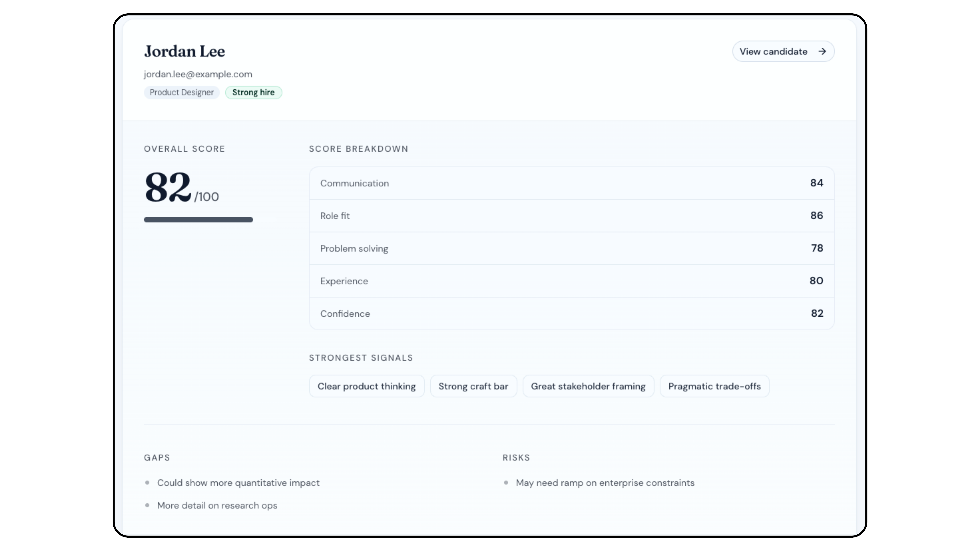Viewport: 980px width, 551px height.
Task: Toggle the Strong craft bar signal
Action: coord(474,386)
